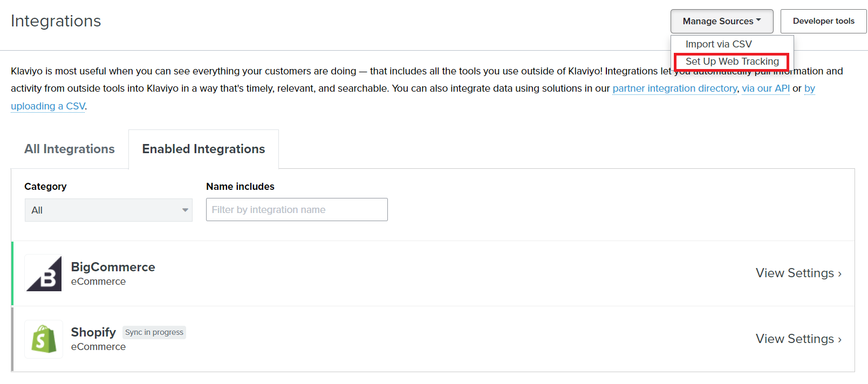Choose Import via CSV menu item
This screenshot has height=384, width=868.
719,44
